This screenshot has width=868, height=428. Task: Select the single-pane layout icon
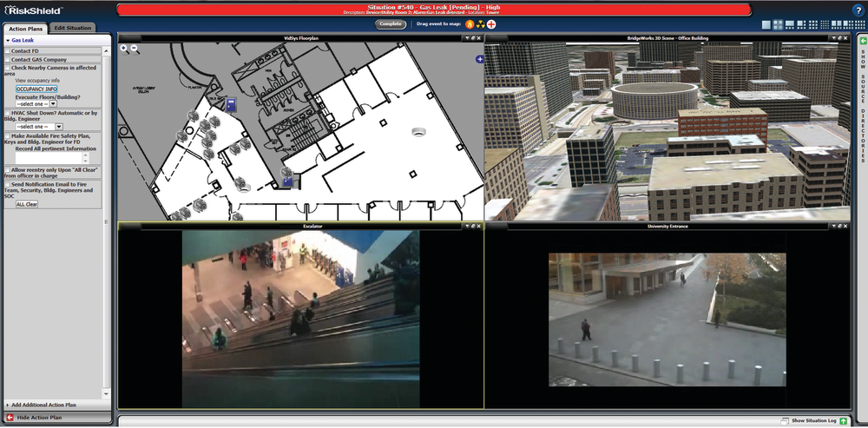766,24
